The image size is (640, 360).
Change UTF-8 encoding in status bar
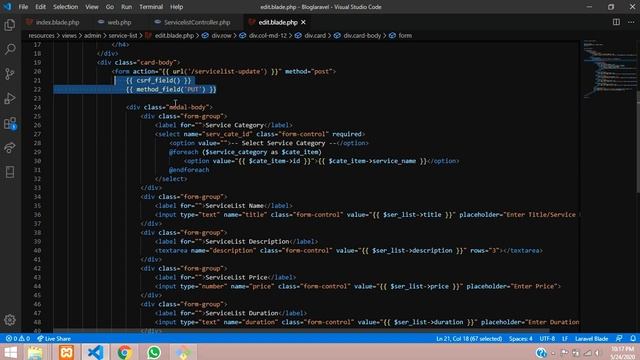547,339
